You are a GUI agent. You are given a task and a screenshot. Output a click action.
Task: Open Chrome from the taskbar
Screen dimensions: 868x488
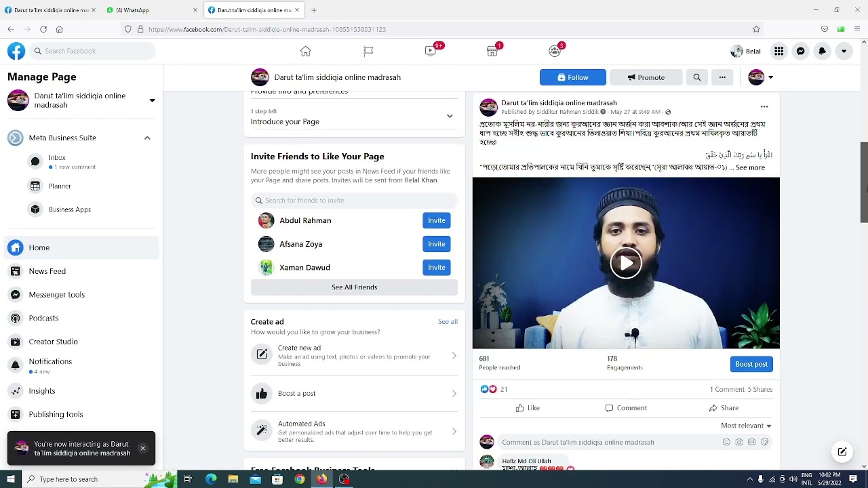click(x=300, y=479)
